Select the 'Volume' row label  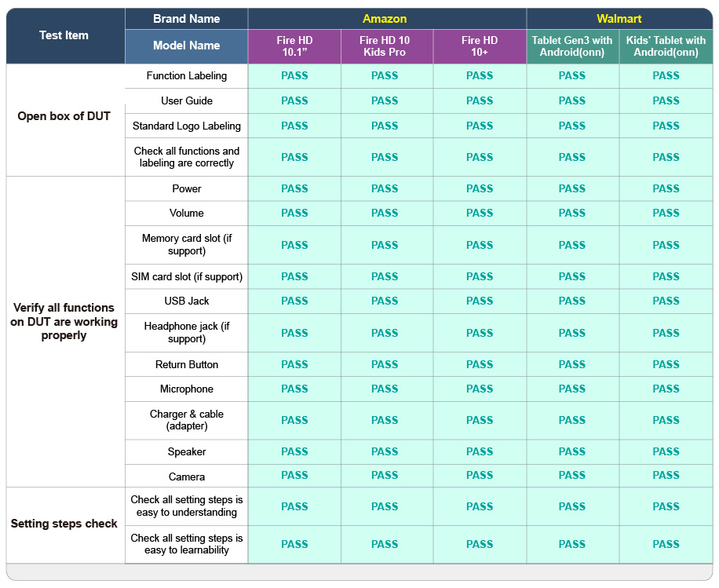187,213
